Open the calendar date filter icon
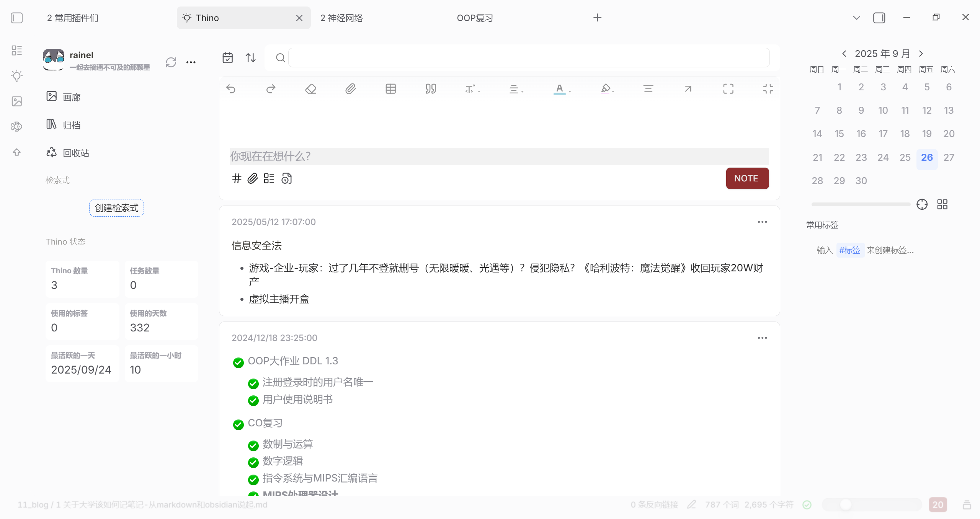The height and width of the screenshot is (519, 980). click(x=227, y=58)
